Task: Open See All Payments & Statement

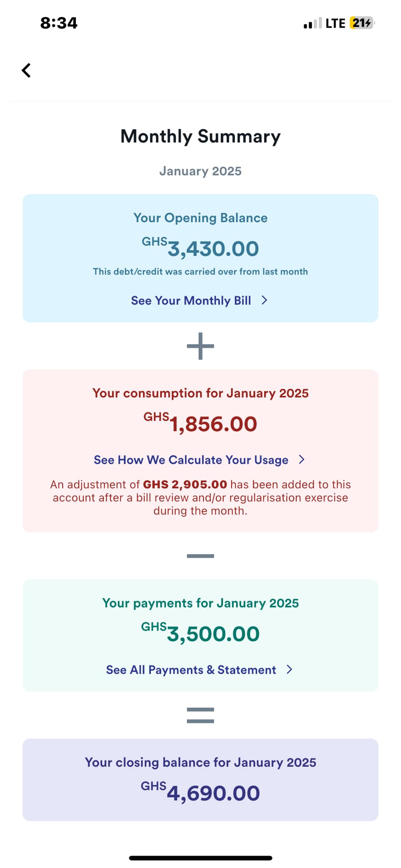Action: [x=191, y=670]
